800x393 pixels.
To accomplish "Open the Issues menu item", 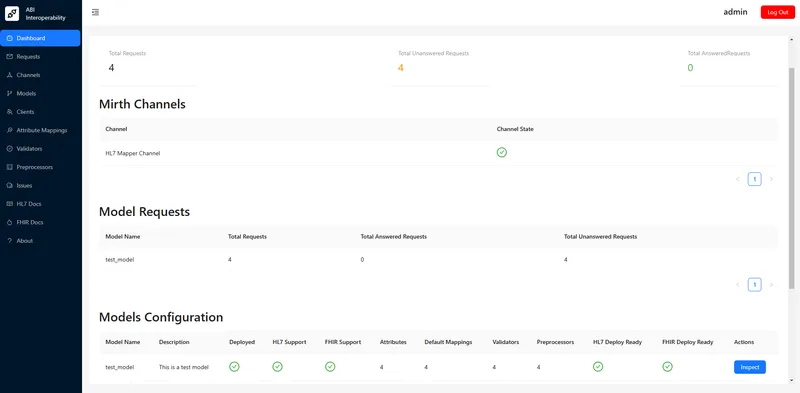I will click(x=40, y=185).
